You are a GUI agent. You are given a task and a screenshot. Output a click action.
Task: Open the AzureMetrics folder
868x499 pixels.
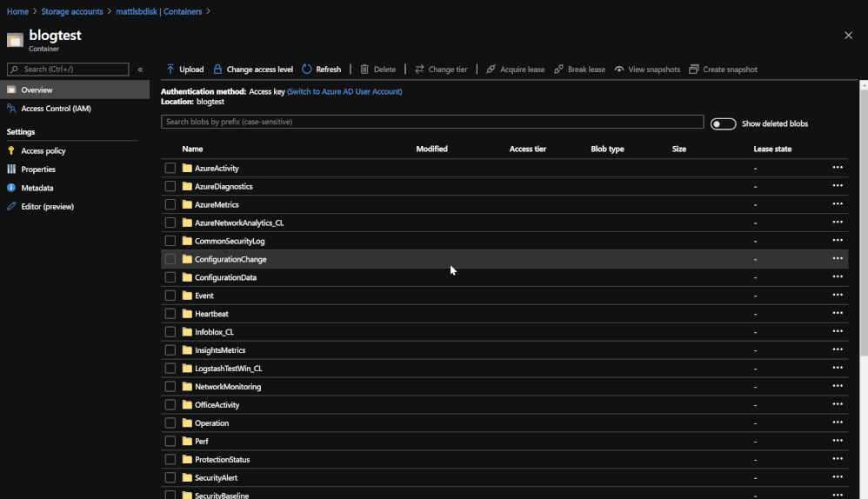(x=217, y=204)
